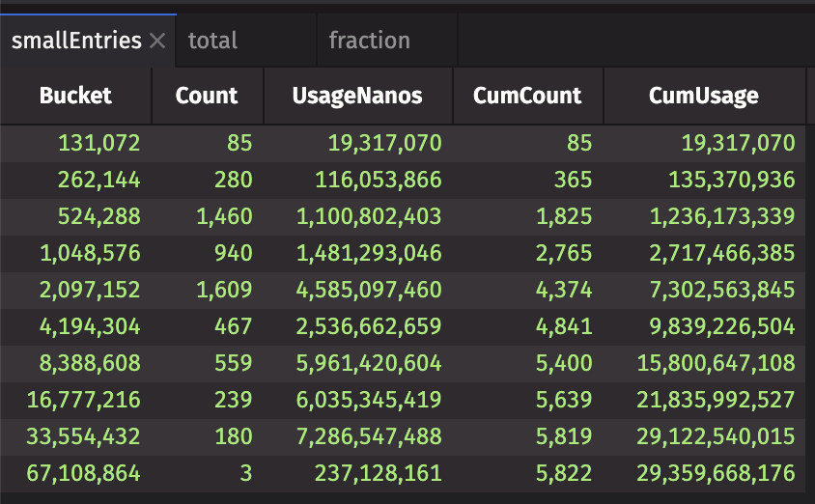Image resolution: width=815 pixels, height=504 pixels.
Task: Click Count cell with value 3
Action: click(x=245, y=474)
